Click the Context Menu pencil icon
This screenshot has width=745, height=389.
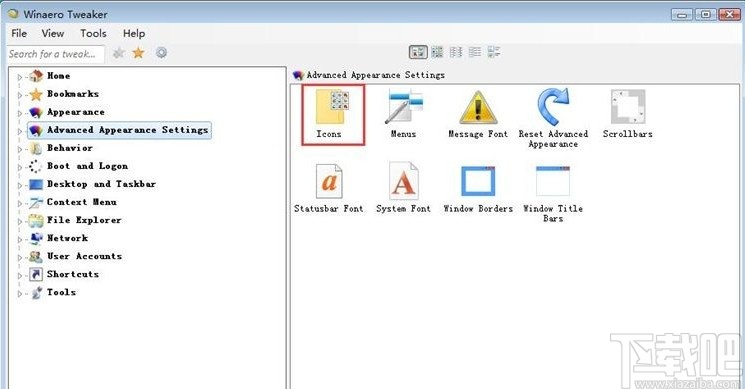[36, 202]
